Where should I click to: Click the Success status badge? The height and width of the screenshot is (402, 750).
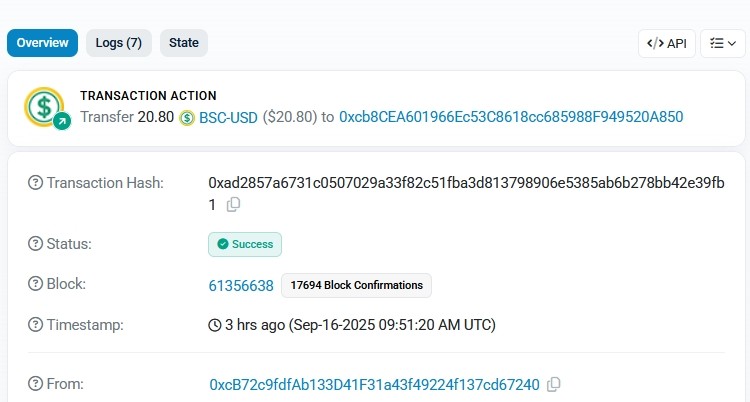(245, 244)
